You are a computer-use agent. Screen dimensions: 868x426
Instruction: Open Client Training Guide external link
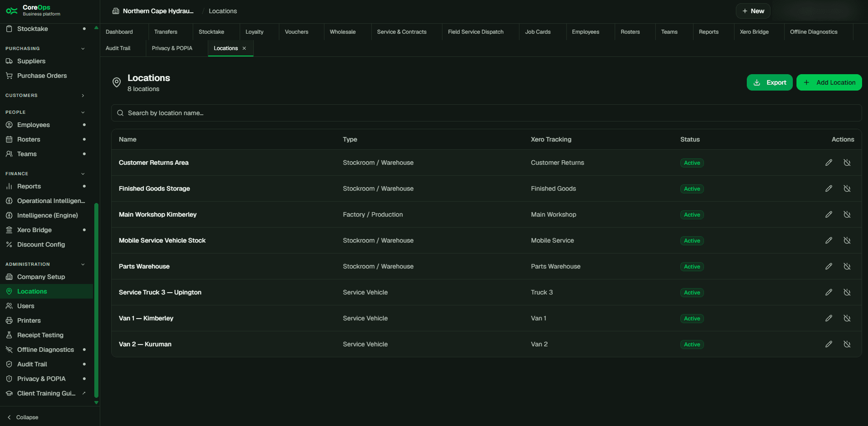coord(46,393)
